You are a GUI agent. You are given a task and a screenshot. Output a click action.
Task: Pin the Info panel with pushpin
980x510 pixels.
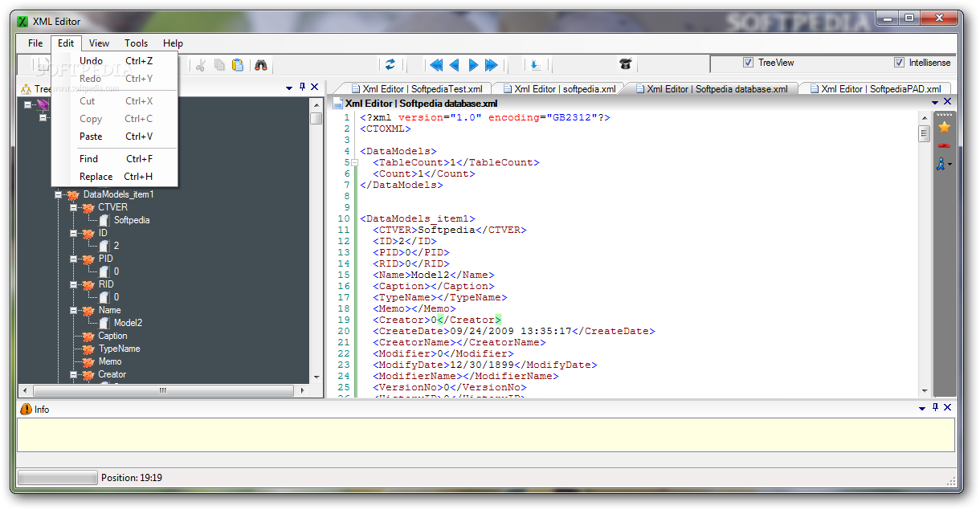tap(935, 408)
